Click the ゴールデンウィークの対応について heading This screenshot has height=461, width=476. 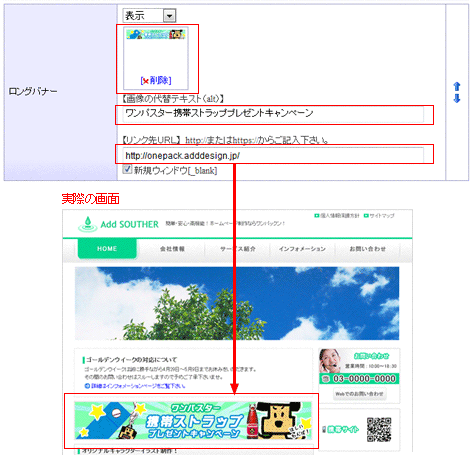(131, 360)
